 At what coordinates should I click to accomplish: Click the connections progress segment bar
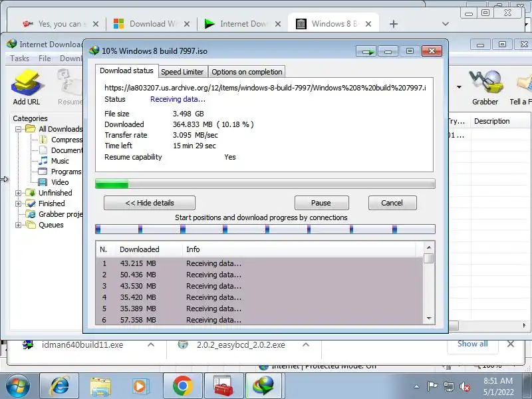265,229
